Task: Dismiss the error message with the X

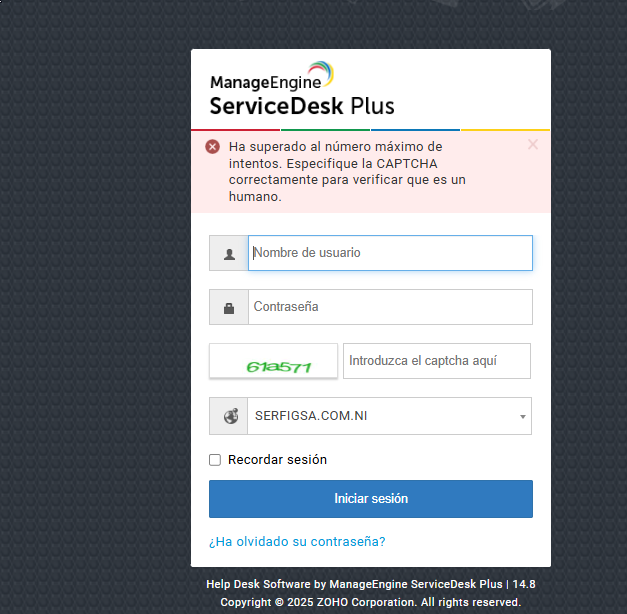Action: [x=533, y=144]
